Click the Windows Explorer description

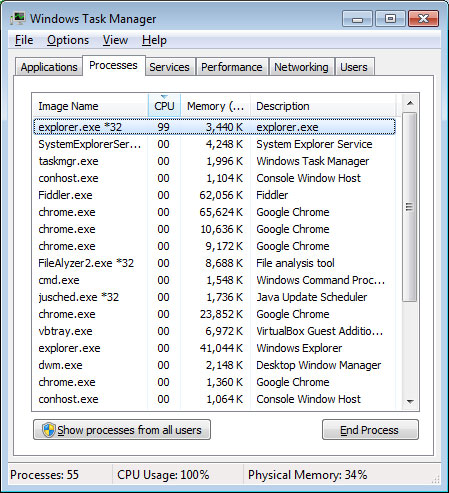(x=299, y=348)
